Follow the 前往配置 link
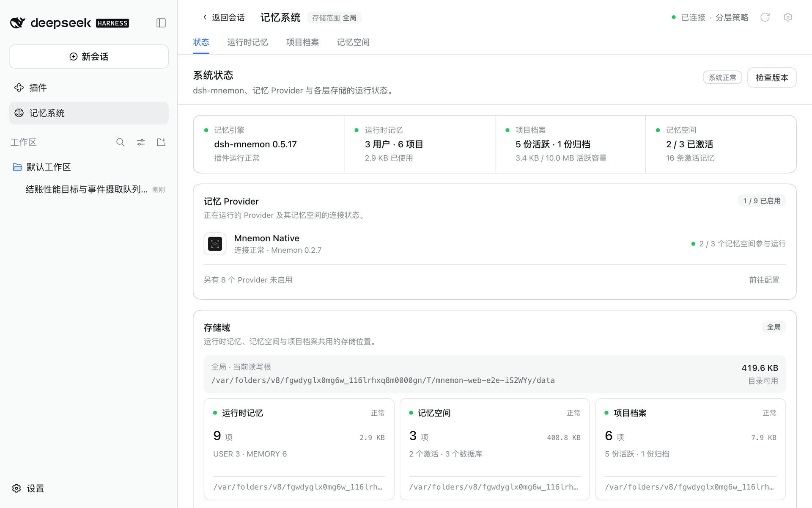 tap(764, 280)
